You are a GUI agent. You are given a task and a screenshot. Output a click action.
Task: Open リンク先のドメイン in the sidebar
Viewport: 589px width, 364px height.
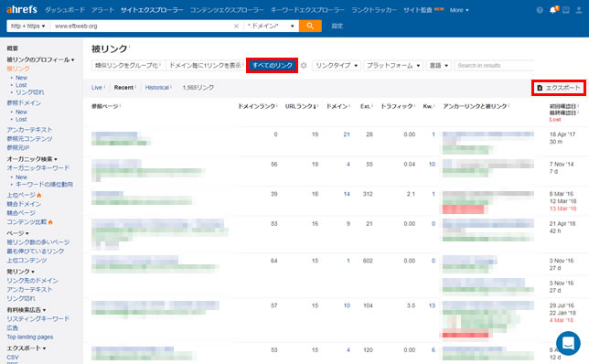(32, 281)
